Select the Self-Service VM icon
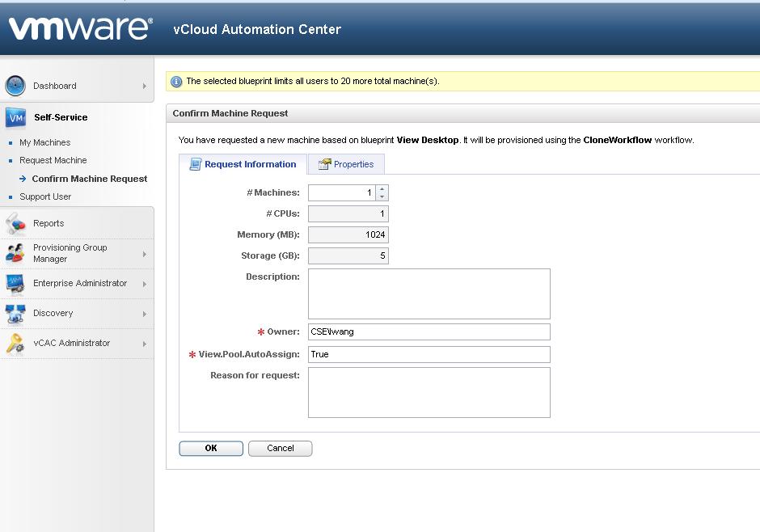This screenshot has height=532, width=760. pos(15,117)
